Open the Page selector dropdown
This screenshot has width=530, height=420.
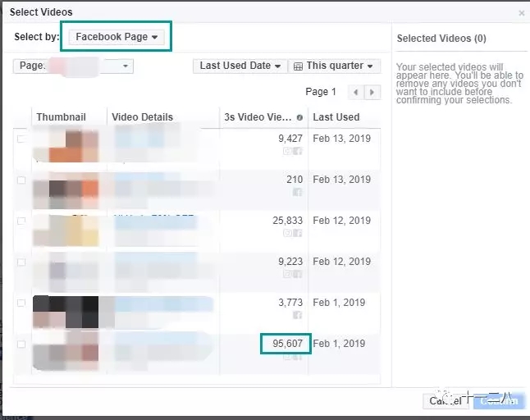pyautogui.click(x=73, y=66)
